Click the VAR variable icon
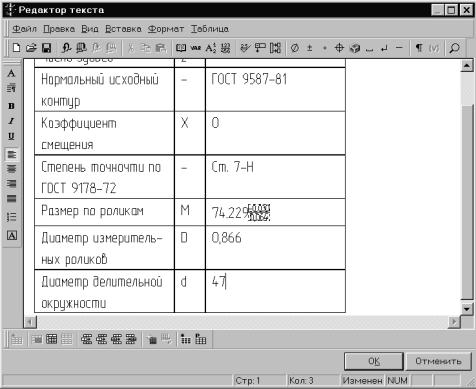 [196, 48]
